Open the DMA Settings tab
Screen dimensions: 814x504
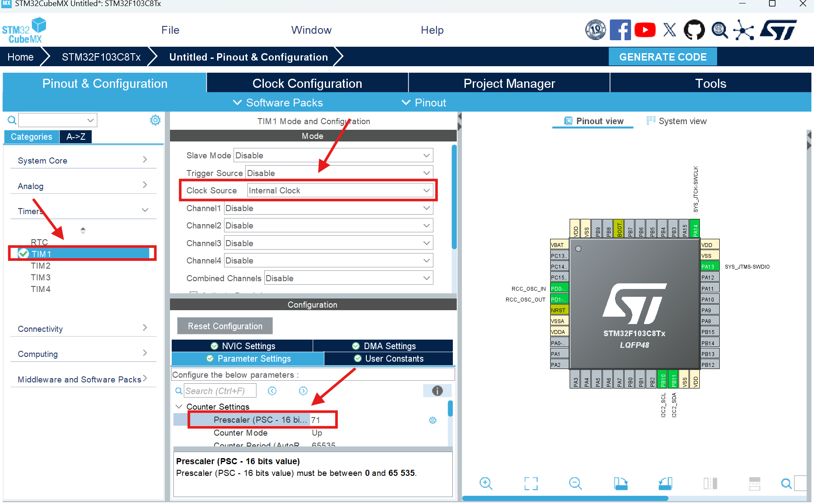pos(383,346)
